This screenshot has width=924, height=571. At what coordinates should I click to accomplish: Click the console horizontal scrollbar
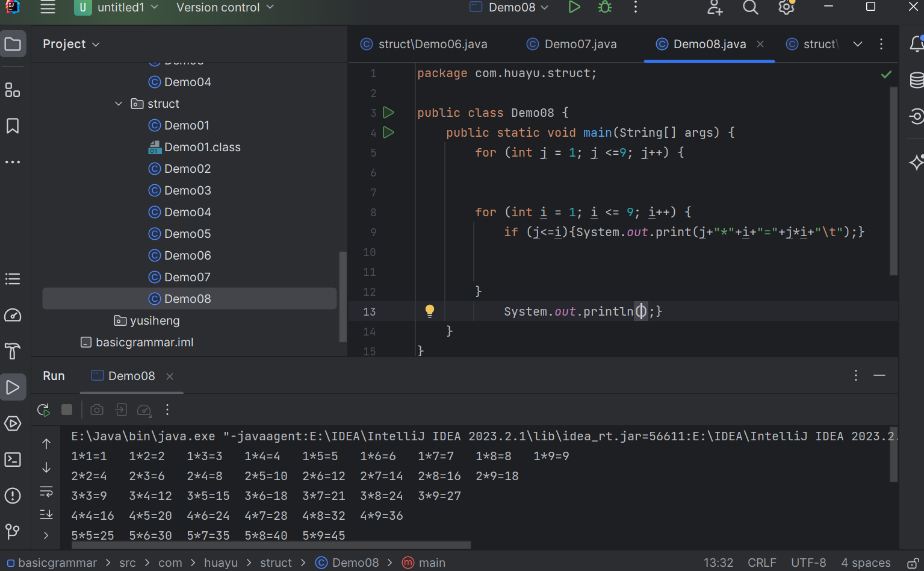coord(271,545)
